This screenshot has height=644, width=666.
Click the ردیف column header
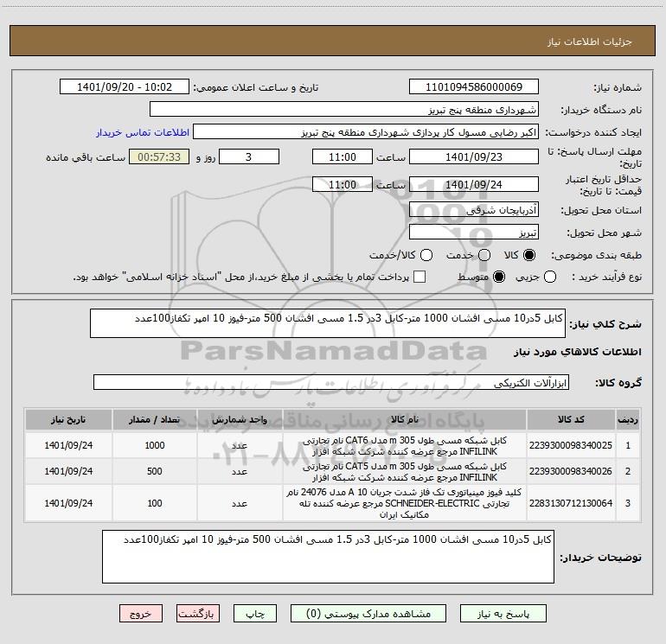point(628,419)
